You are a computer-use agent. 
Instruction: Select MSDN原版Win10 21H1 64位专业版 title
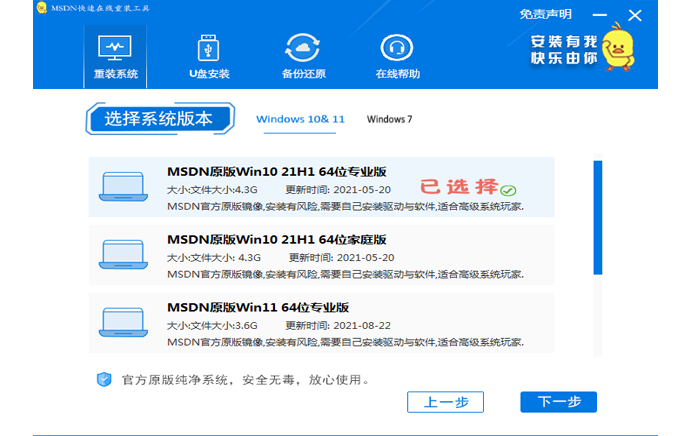(277, 172)
